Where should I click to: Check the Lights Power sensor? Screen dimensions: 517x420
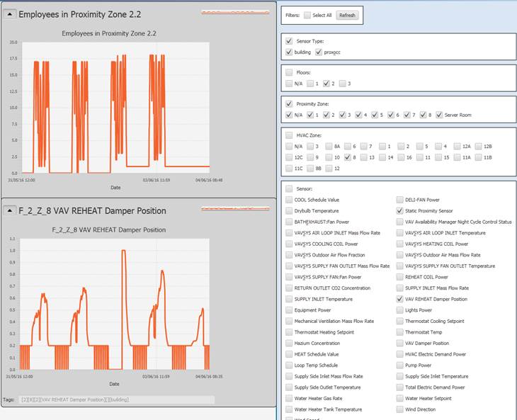coord(399,310)
